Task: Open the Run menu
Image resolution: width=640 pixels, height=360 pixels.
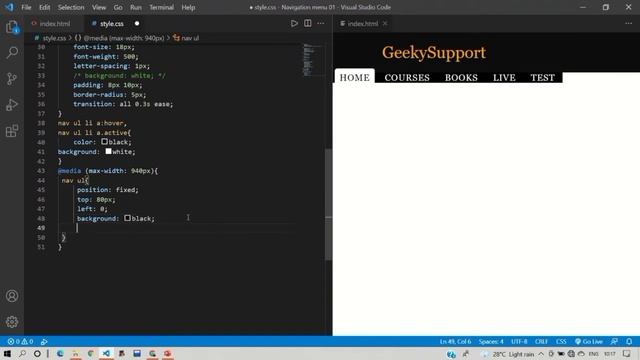Action: [x=136, y=7]
